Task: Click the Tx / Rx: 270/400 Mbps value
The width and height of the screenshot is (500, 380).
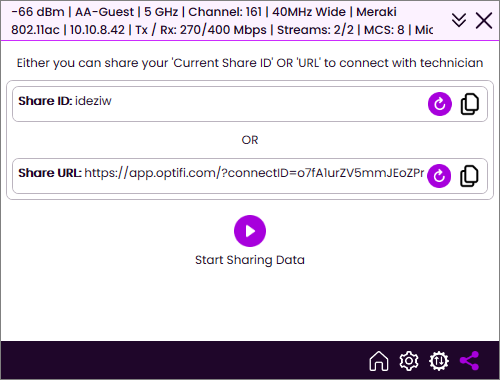Action: 201,30
